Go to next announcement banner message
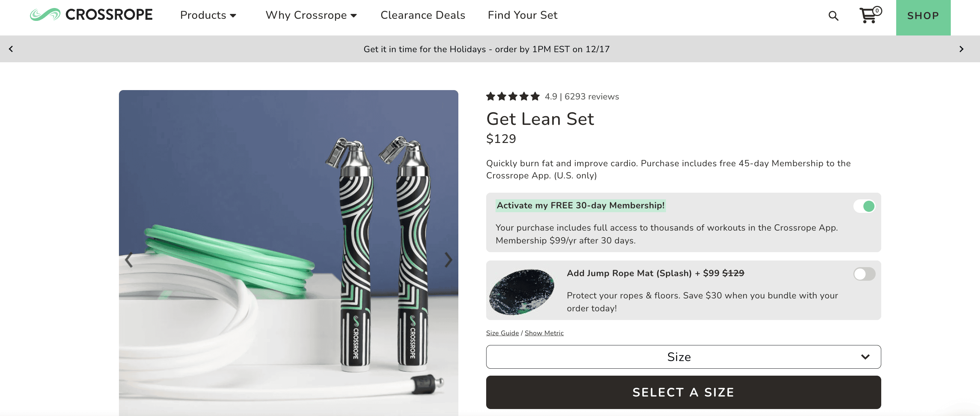The height and width of the screenshot is (416, 980). [961, 49]
